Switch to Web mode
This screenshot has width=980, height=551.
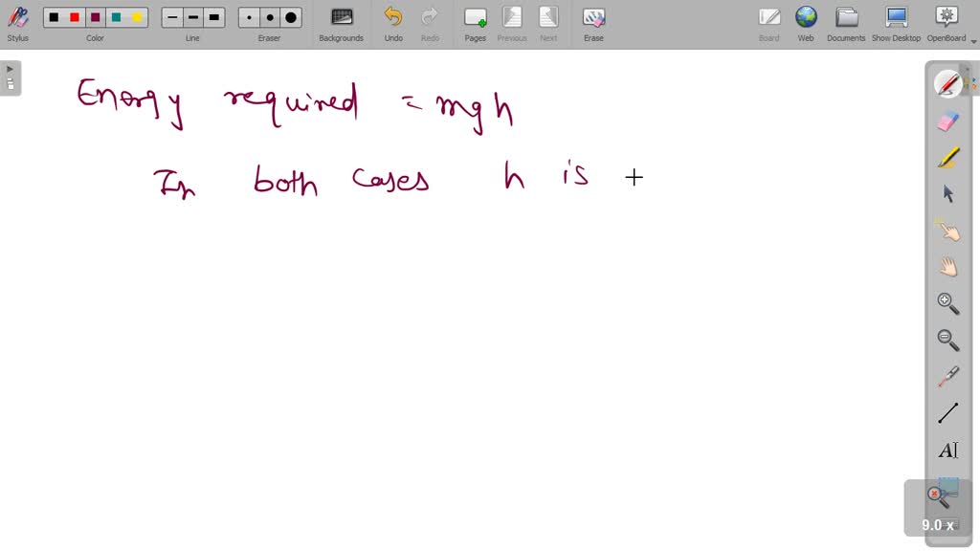tap(806, 24)
